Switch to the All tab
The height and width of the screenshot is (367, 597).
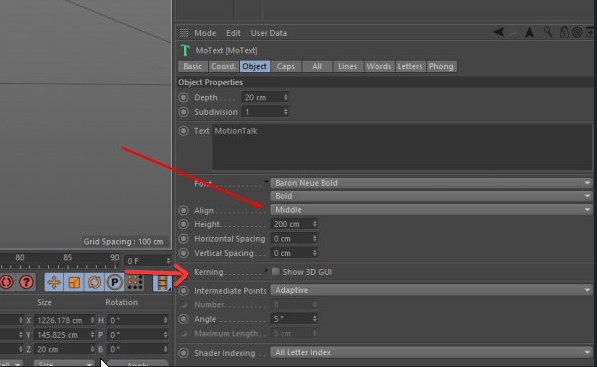[317, 66]
